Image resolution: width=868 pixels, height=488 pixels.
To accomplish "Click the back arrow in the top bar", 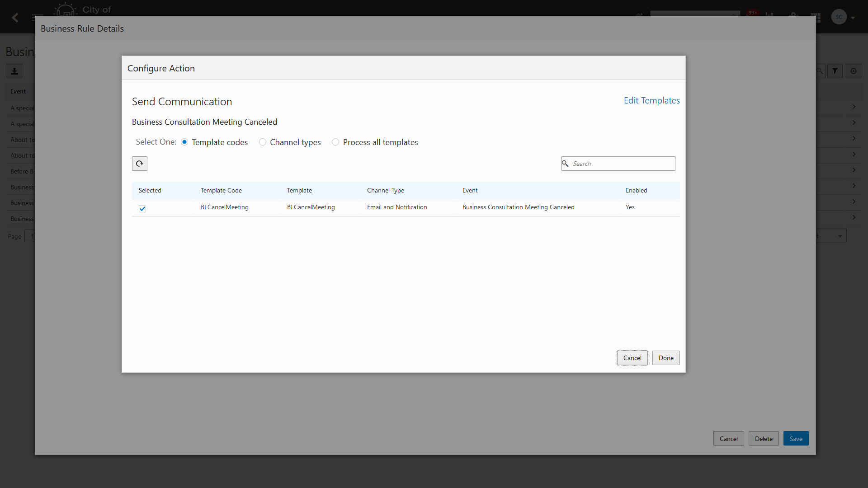I will coord(15,18).
